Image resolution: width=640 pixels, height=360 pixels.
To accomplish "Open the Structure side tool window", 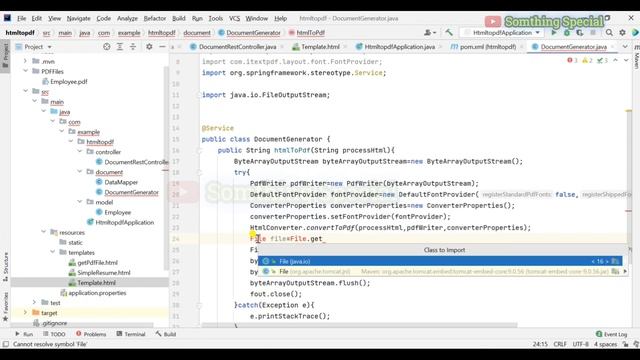I will (x=5, y=266).
